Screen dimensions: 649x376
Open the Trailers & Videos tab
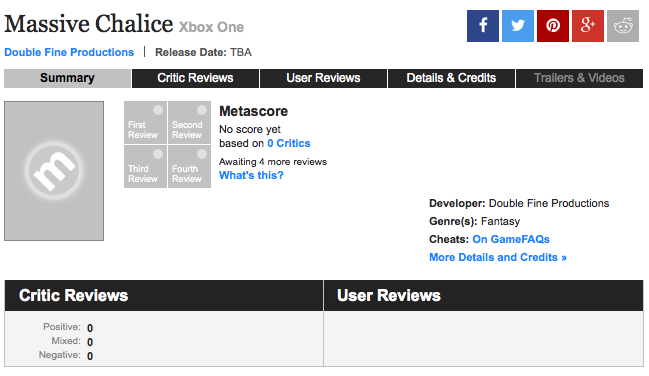coord(579,78)
